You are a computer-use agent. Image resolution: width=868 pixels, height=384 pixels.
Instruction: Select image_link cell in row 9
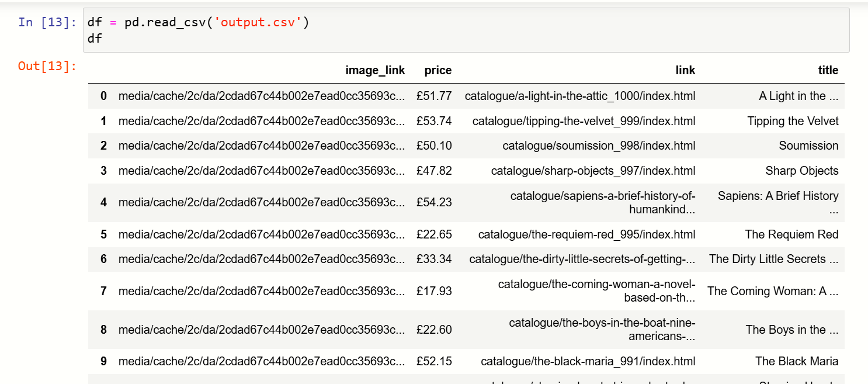[262, 361]
